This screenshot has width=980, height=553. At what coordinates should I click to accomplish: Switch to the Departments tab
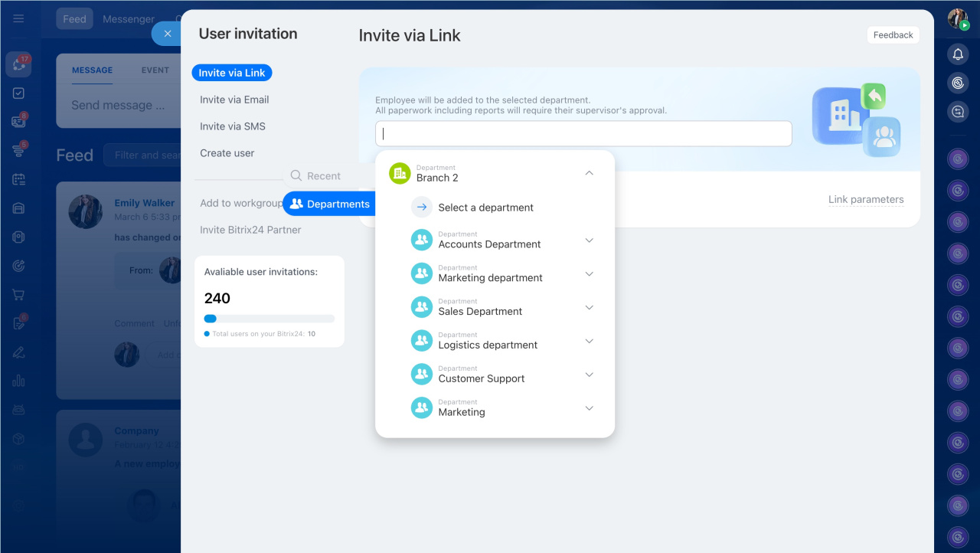(330, 204)
